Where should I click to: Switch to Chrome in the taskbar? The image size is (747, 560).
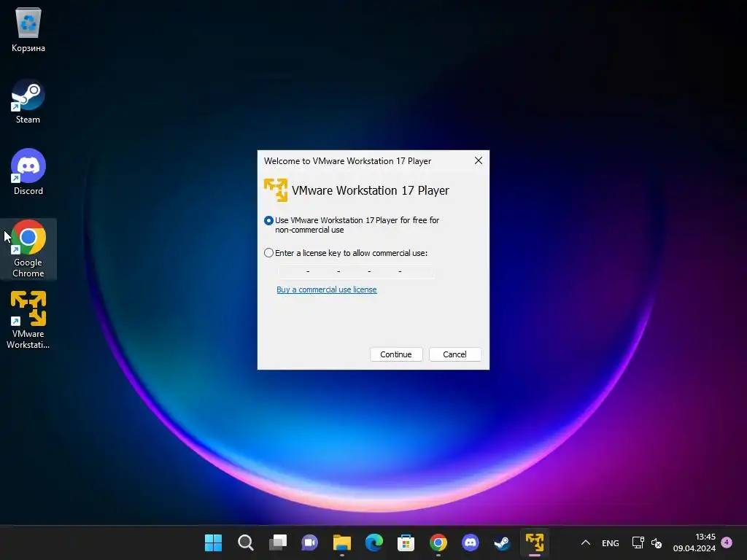pos(438,542)
